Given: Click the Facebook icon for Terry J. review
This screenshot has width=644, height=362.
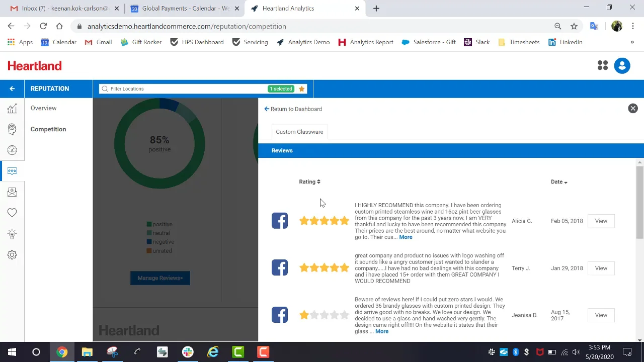Looking at the screenshot, I should click(x=280, y=267).
